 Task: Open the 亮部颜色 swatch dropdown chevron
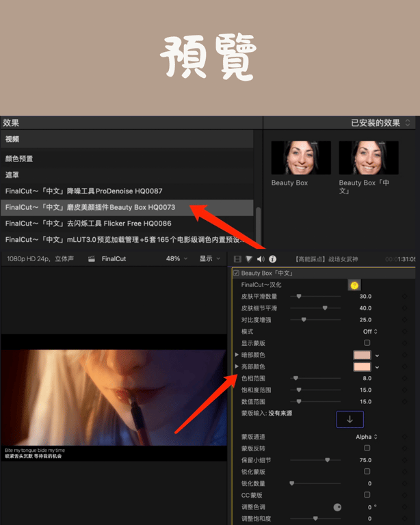[377, 367]
